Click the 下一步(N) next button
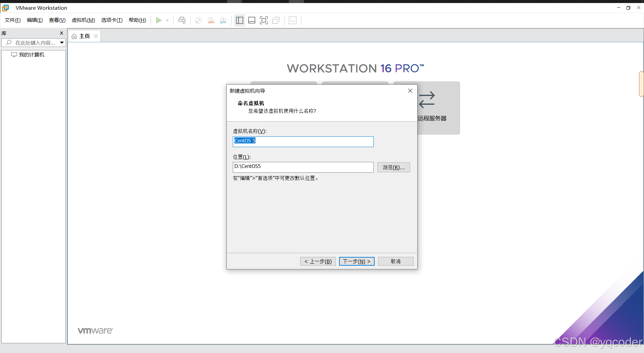Image resolution: width=644 pixels, height=353 pixels. 357,261
